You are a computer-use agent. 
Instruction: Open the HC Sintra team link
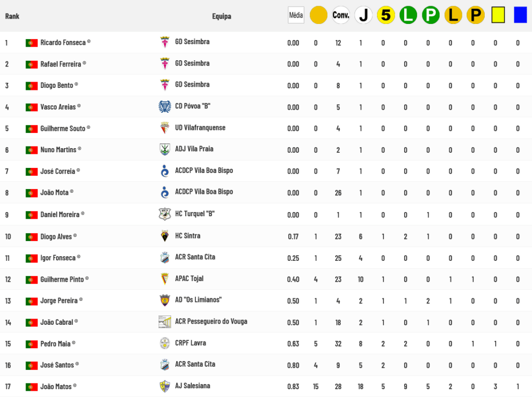point(188,236)
